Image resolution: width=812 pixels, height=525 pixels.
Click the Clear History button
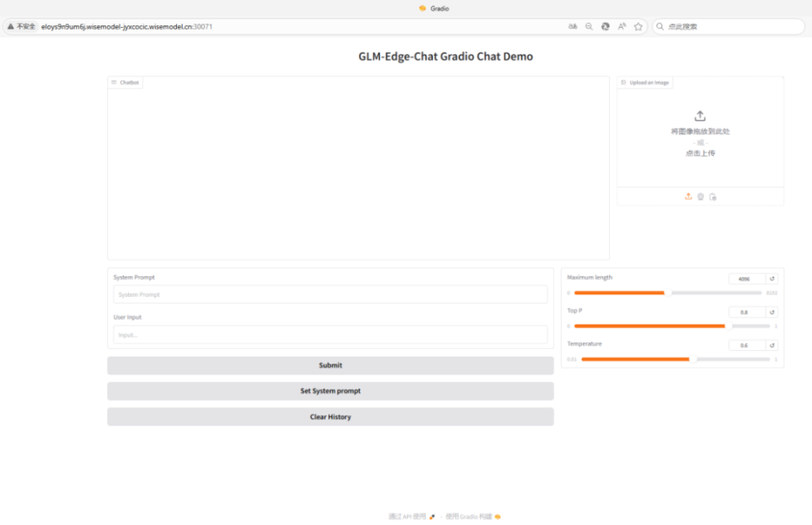click(330, 416)
